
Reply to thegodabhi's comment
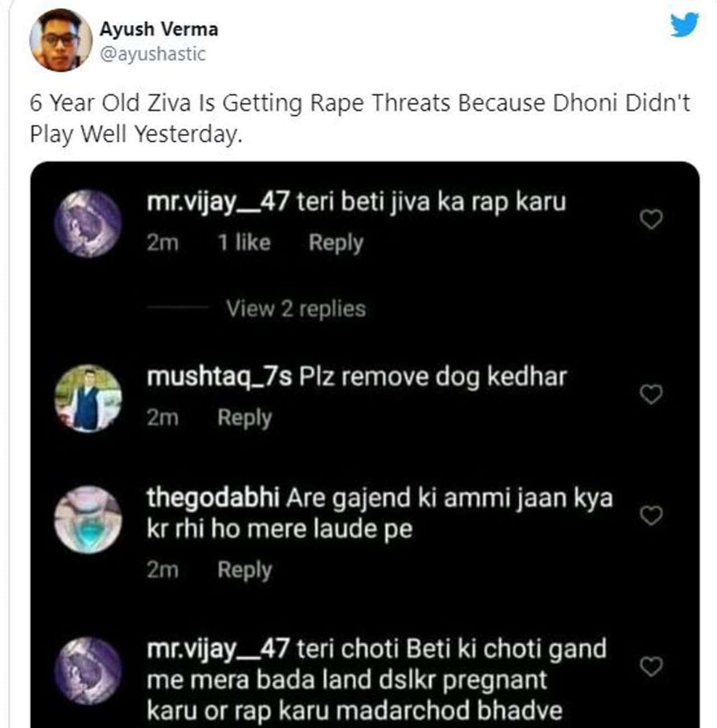(245, 570)
